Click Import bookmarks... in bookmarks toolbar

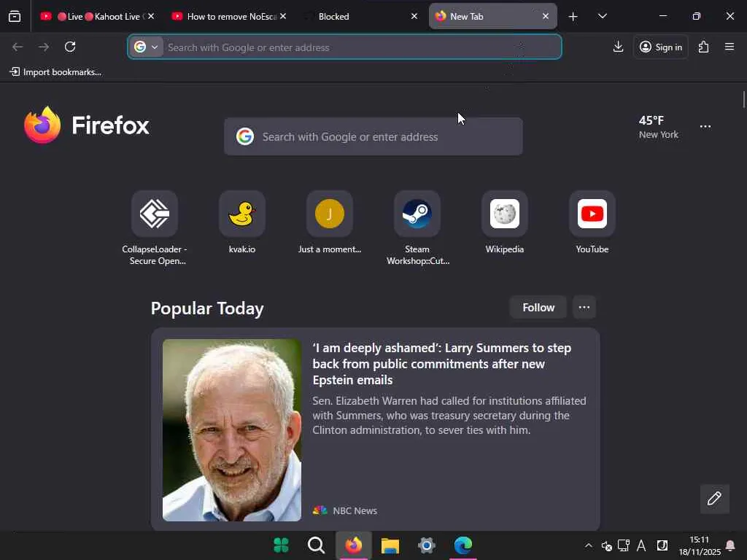click(55, 72)
